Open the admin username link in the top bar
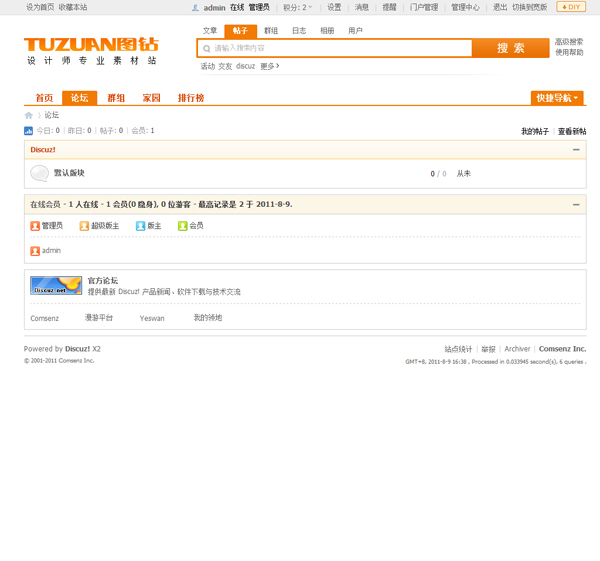The width and height of the screenshot is (600, 561). [214, 8]
